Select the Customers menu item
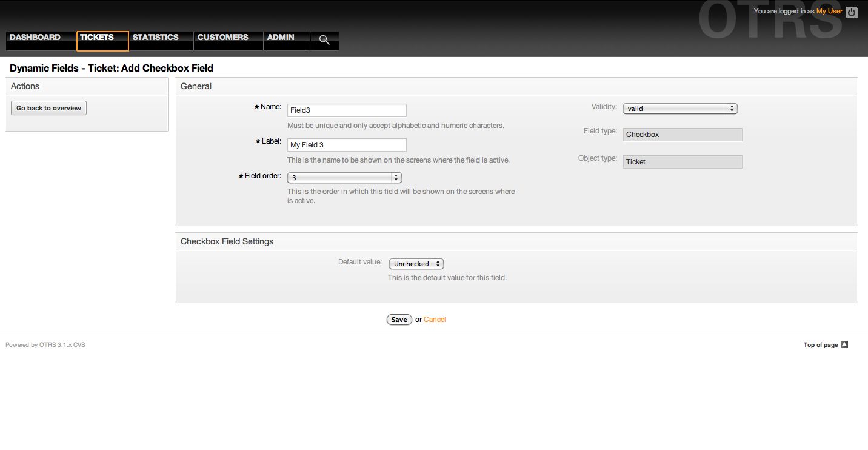Viewport: 868px width, 450px height. pos(222,38)
